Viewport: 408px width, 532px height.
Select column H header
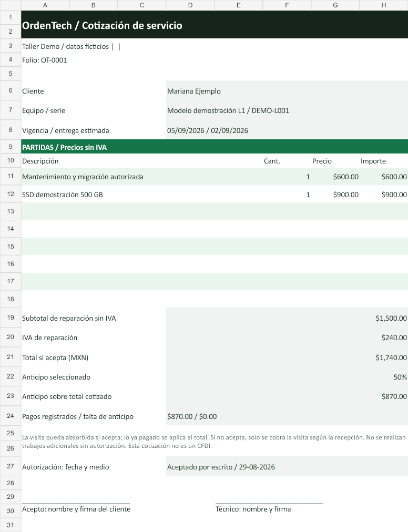coord(384,5)
